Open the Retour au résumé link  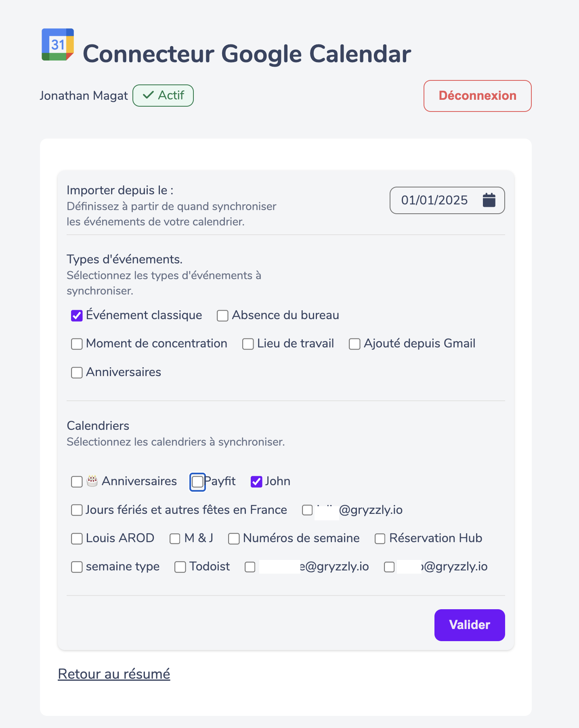114,674
